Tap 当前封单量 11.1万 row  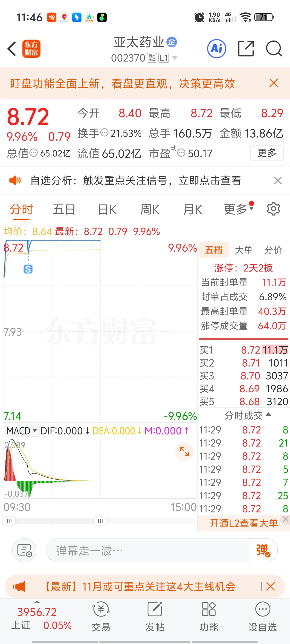pyautogui.click(x=244, y=282)
